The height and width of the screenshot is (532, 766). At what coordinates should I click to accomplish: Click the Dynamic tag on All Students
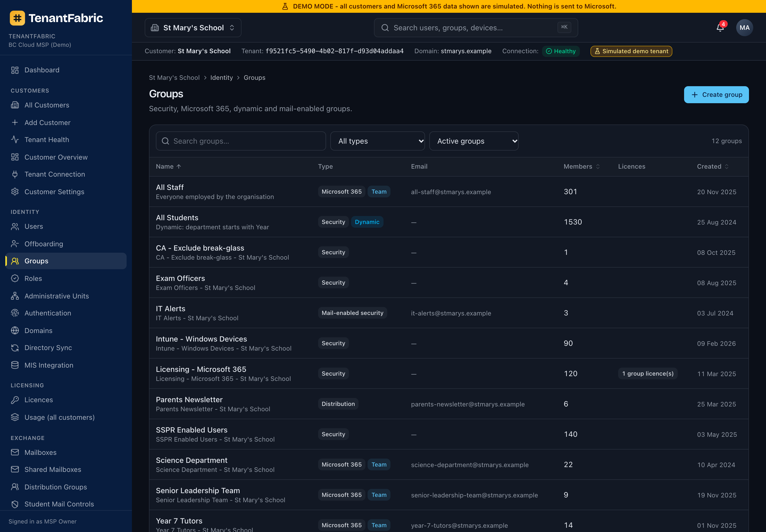pyautogui.click(x=367, y=222)
